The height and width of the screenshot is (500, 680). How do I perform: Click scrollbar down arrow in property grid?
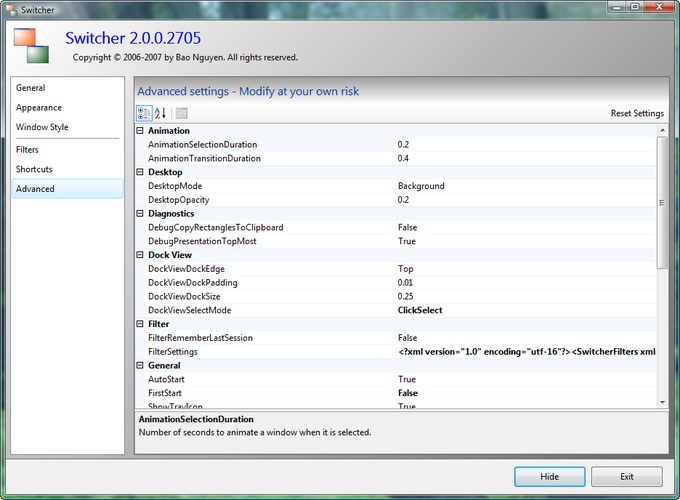click(x=662, y=402)
